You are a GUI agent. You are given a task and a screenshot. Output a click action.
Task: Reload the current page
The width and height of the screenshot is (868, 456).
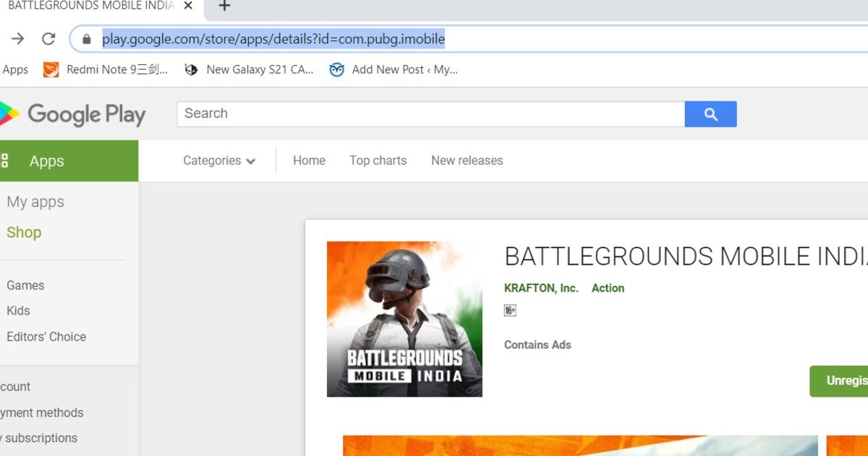click(48, 38)
